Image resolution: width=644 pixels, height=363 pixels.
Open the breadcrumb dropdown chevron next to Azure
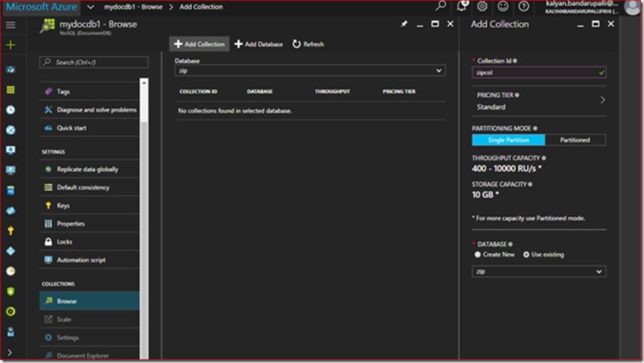click(x=91, y=7)
